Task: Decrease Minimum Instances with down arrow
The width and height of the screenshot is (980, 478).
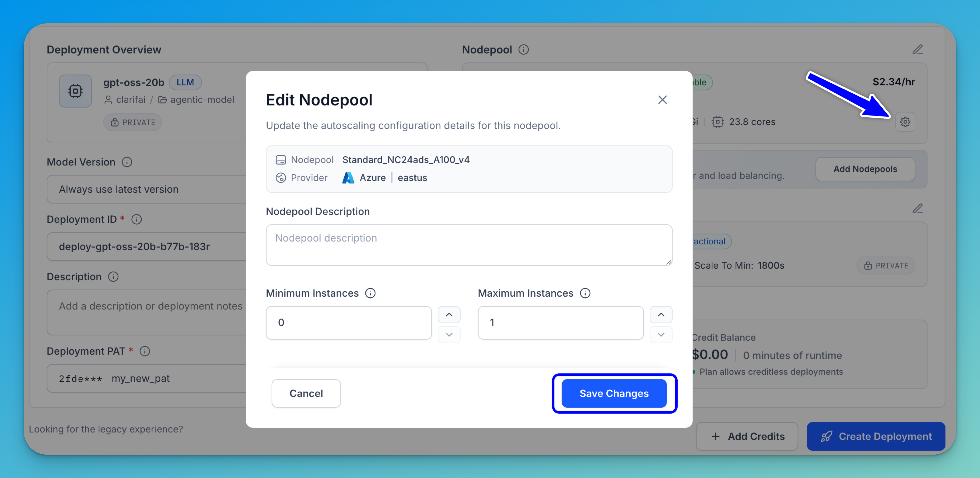Action: coord(449,334)
